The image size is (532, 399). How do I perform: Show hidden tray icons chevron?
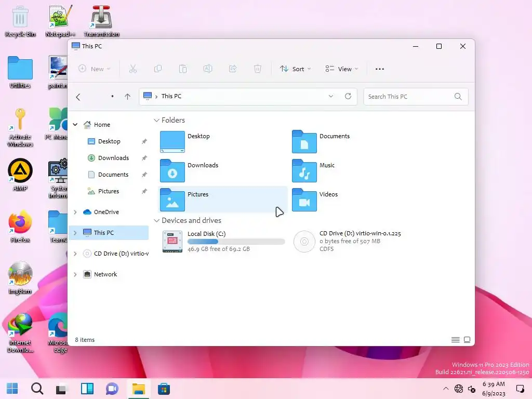coord(446,389)
